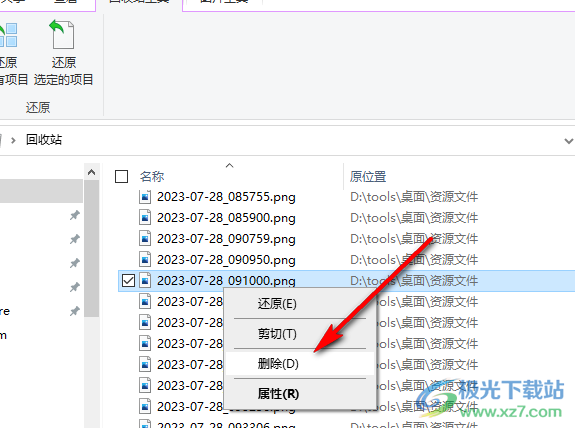Click original location of 2023-07-28_085900.png
Screen dimensions: 575x428
(414, 218)
